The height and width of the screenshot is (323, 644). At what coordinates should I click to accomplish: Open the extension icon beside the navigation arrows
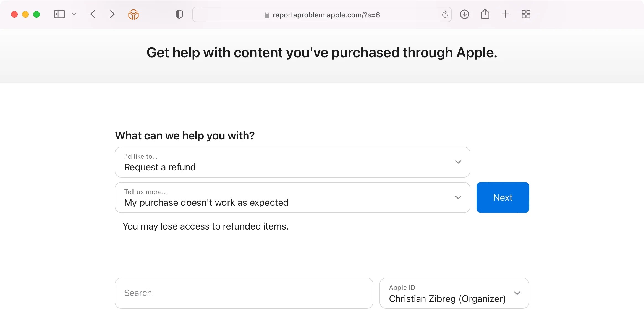[x=133, y=14]
